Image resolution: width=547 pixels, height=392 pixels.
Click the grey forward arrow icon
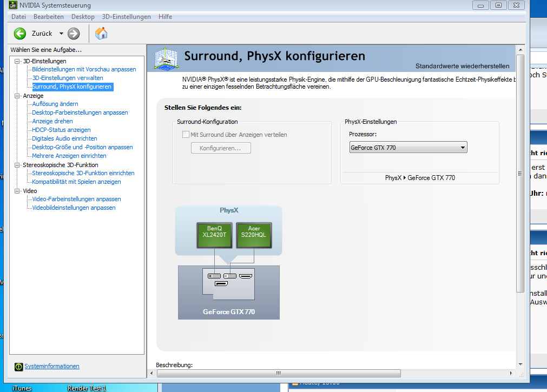[74, 34]
